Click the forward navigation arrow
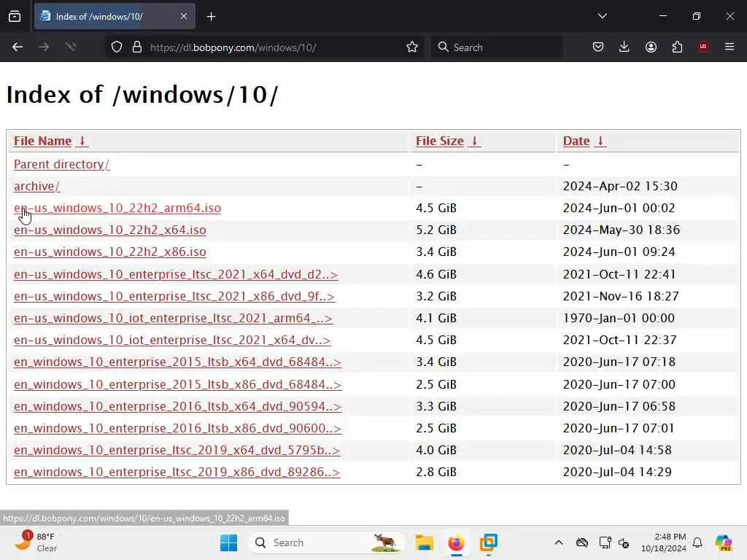The image size is (747, 560). click(x=44, y=47)
